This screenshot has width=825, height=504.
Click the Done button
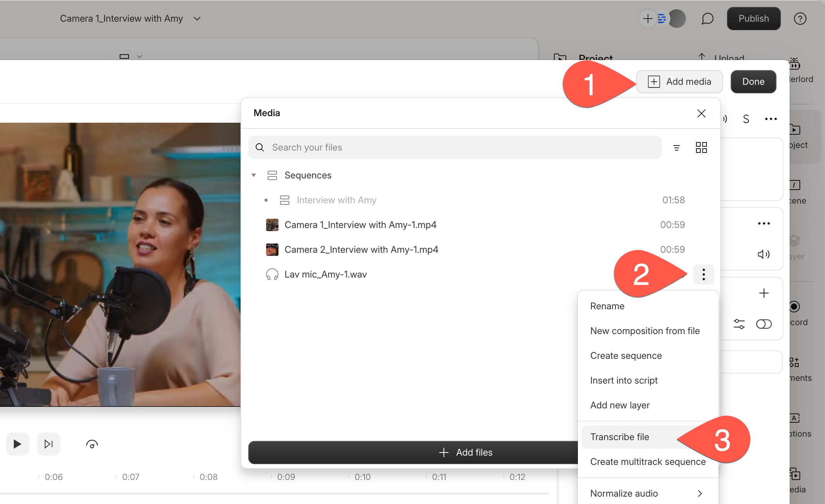(x=753, y=82)
